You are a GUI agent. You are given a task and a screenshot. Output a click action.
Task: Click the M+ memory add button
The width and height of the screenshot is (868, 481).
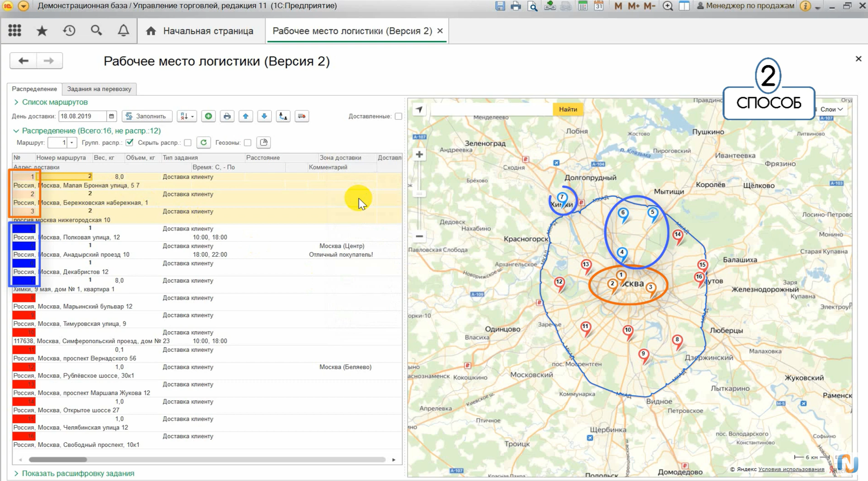coord(633,6)
